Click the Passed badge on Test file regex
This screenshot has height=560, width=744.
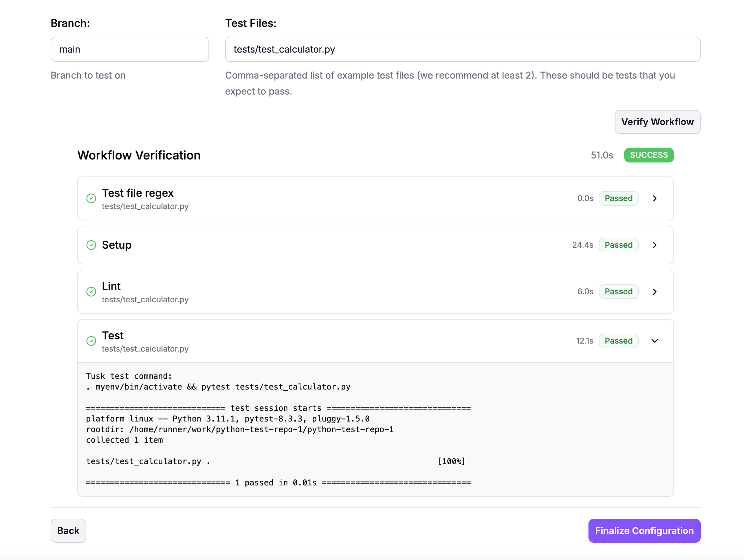point(618,198)
